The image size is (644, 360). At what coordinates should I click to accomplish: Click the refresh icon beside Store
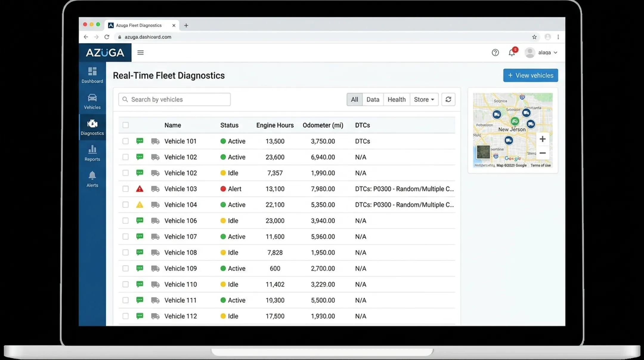click(x=448, y=99)
